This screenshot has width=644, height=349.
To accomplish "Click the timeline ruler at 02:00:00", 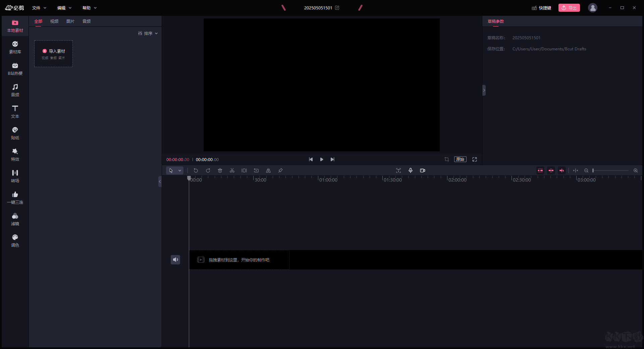I will 458,180.
